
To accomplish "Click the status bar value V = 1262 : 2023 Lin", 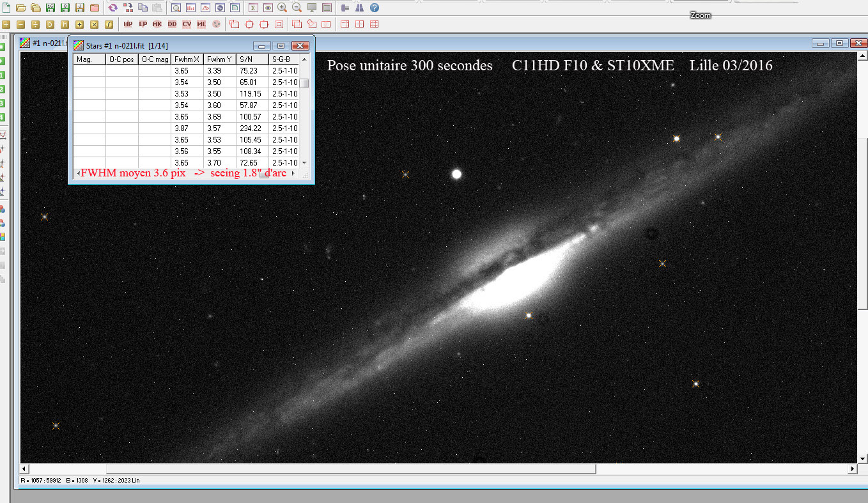I will pos(116,480).
